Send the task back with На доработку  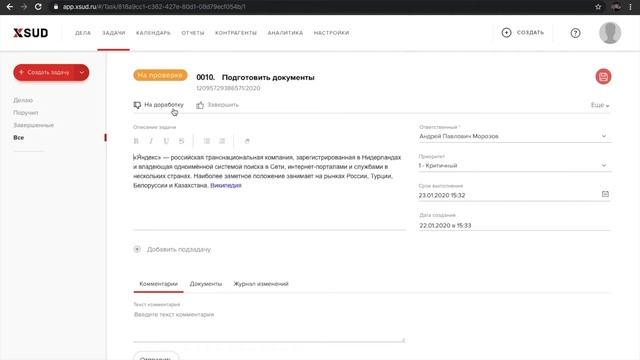click(158, 105)
